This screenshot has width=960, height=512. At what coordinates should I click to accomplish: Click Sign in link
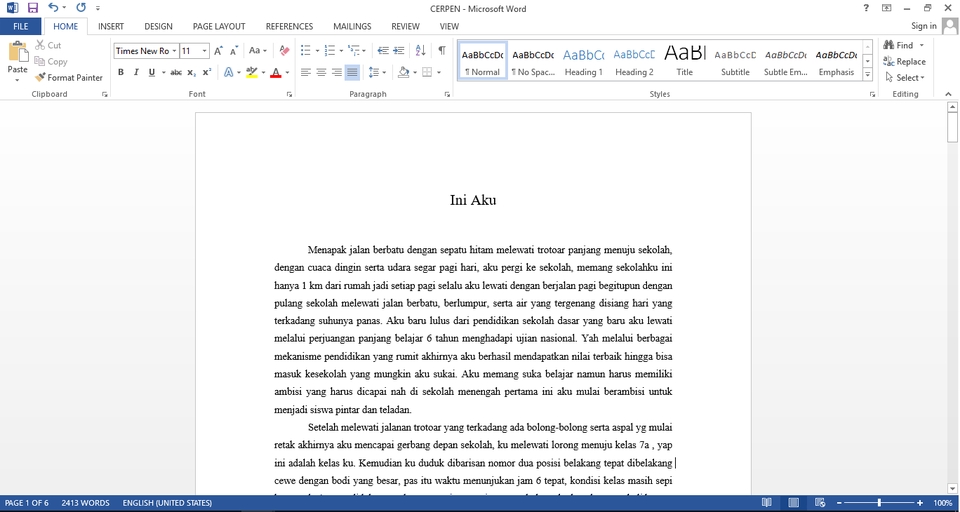point(923,26)
